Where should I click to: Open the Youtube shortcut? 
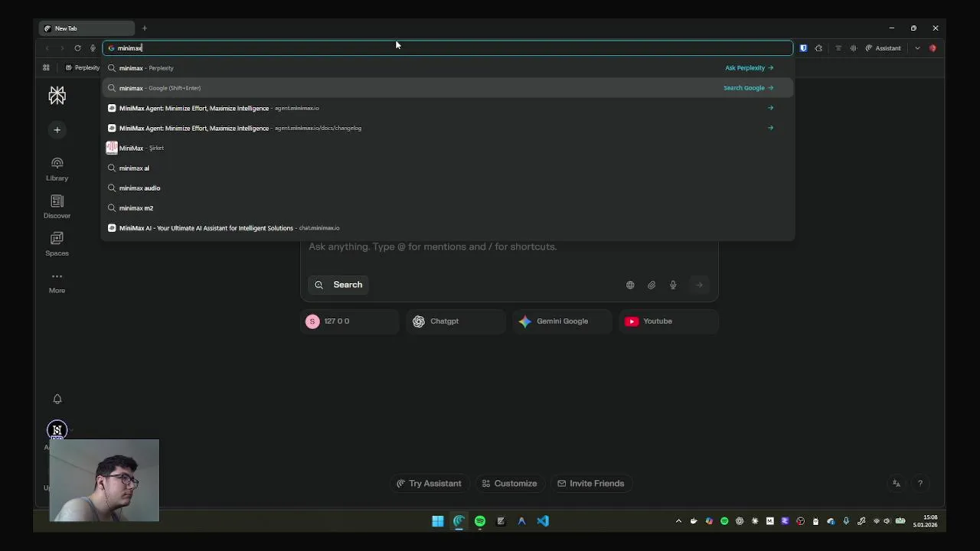(x=669, y=321)
